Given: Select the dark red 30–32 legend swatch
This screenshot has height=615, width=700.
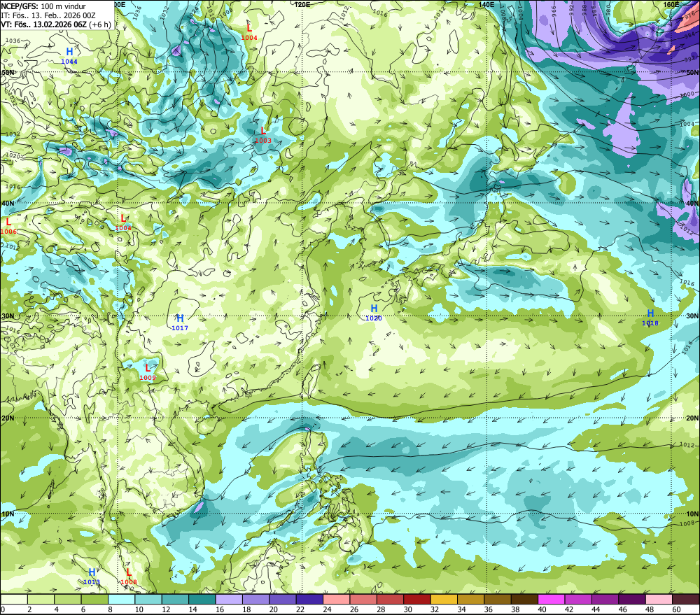Looking at the screenshot, I should (x=417, y=599).
